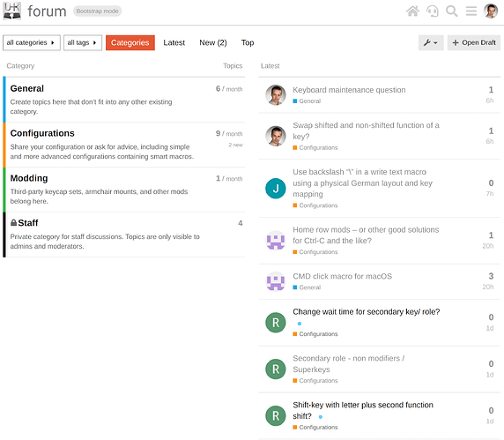Click reply count 3 on CMD click macro
The image size is (504, 440).
[491, 276]
